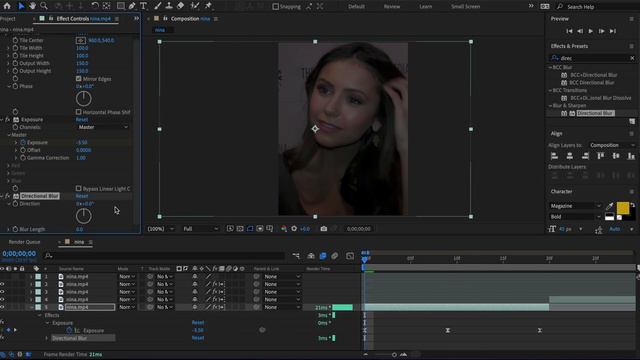Open Align Layers to Composition dropdown

point(612,145)
